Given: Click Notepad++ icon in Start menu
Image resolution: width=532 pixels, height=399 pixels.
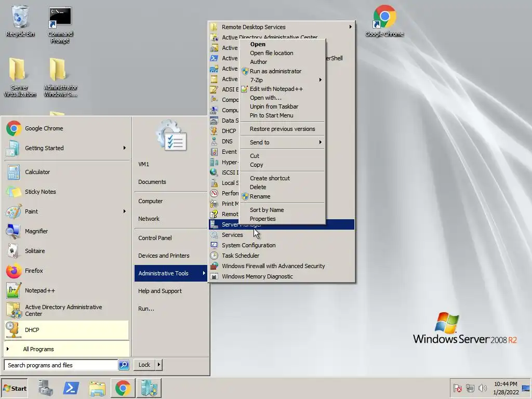Looking at the screenshot, I should click(14, 290).
